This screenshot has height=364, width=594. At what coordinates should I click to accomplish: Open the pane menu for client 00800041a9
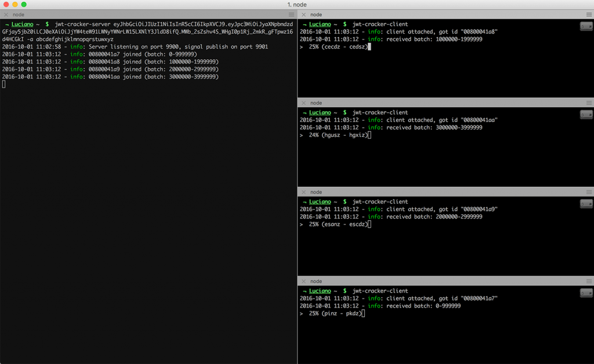click(589, 192)
